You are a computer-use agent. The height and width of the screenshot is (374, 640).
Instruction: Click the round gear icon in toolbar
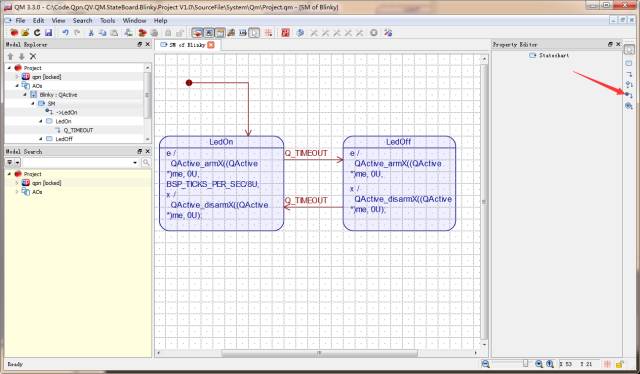click(373, 33)
